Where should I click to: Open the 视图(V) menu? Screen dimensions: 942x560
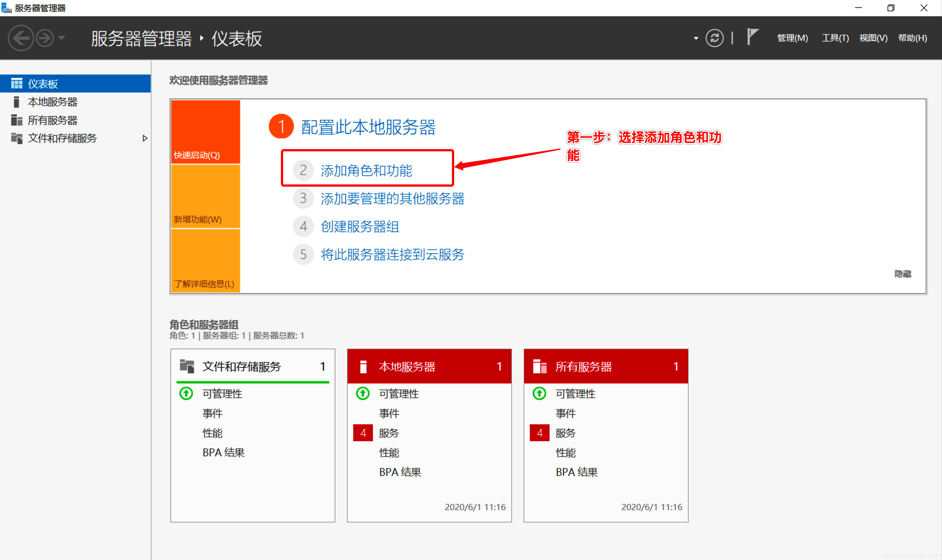pyautogui.click(x=873, y=38)
